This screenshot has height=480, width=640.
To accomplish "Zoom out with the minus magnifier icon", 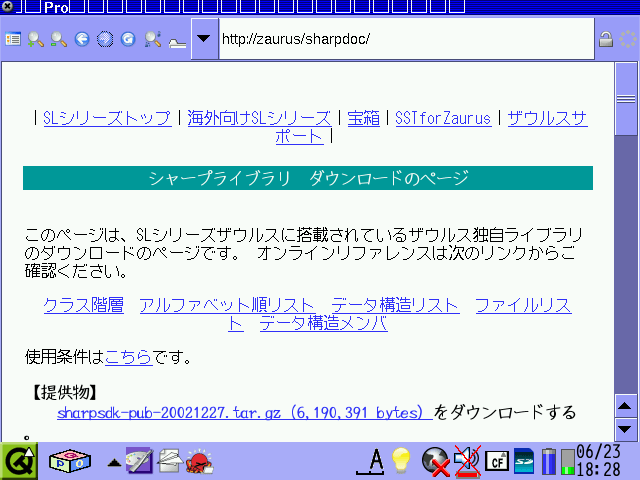I will click(x=59, y=39).
